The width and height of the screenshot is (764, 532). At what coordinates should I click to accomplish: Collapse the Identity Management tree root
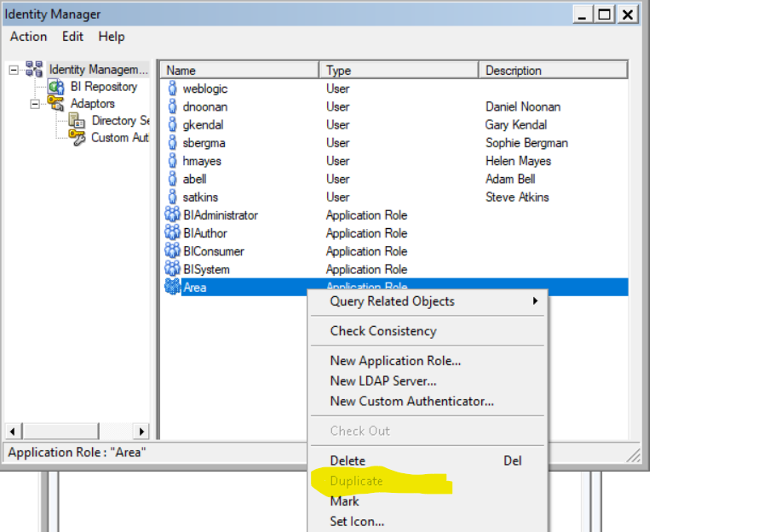pyautogui.click(x=14, y=70)
